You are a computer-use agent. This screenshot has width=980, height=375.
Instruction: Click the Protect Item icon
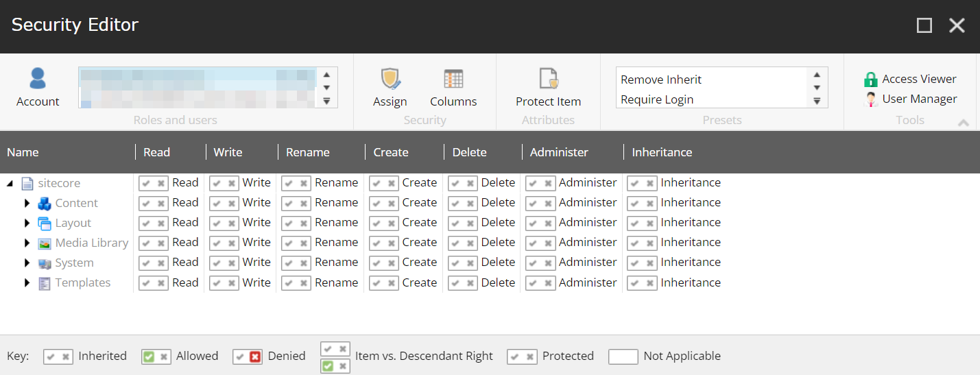point(549,79)
